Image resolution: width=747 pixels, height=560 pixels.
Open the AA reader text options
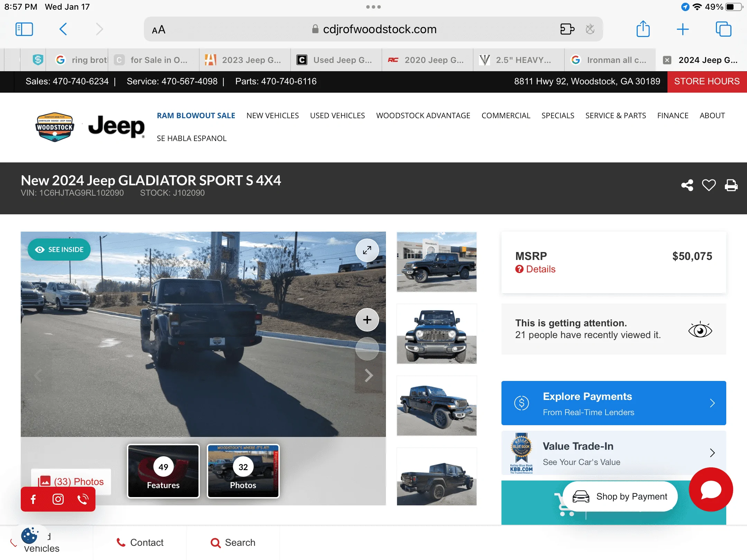point(159,30)
